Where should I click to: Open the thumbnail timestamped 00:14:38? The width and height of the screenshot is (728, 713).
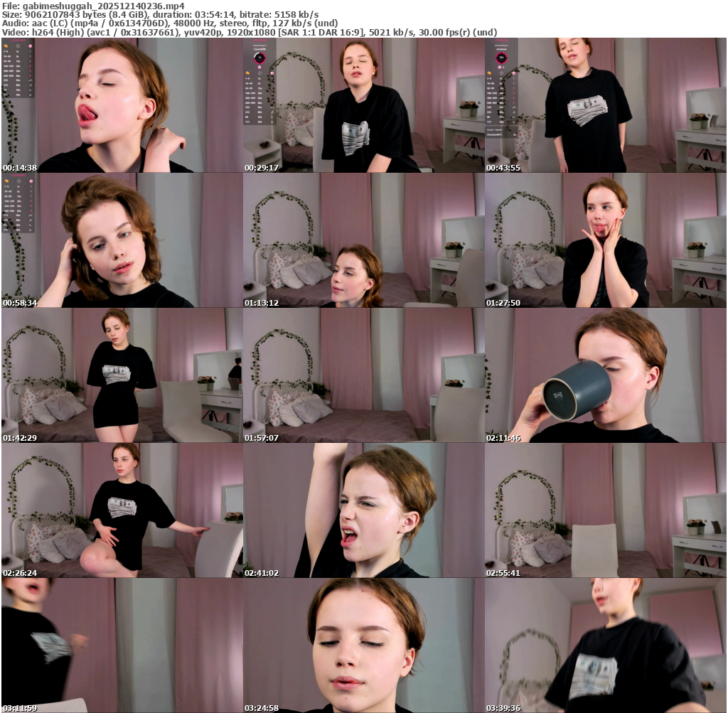point(122,105)
